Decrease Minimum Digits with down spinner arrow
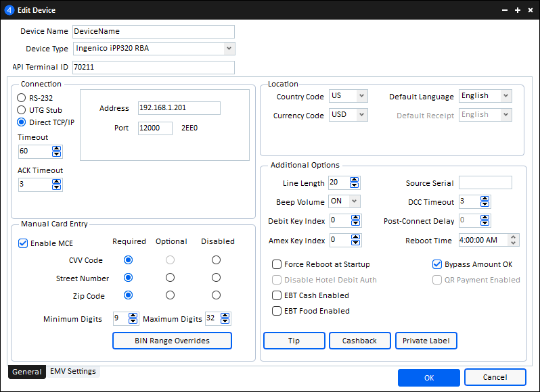Image resolution: width=540 pixels, height=392 pixels. [x=134, y=322]
